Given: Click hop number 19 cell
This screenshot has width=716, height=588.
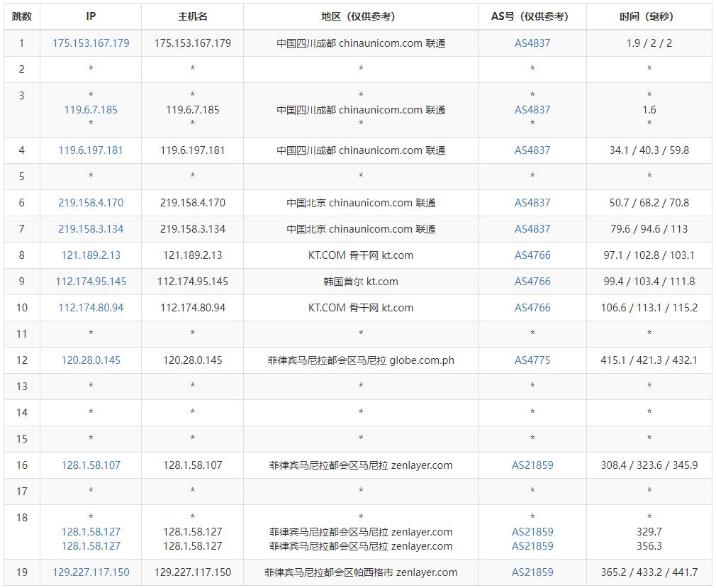Looking at the screenshot, I should pos(21,572).
